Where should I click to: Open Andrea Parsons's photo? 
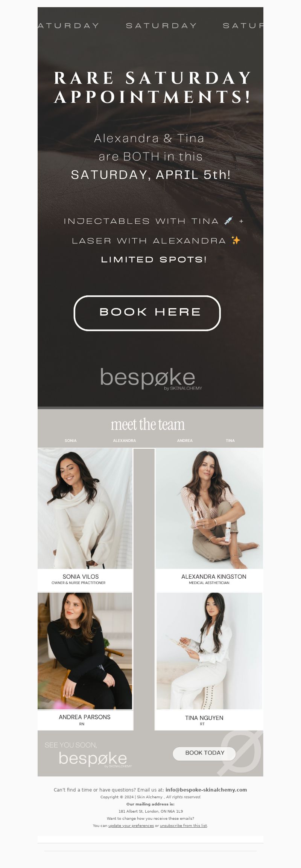pos(85,651)
